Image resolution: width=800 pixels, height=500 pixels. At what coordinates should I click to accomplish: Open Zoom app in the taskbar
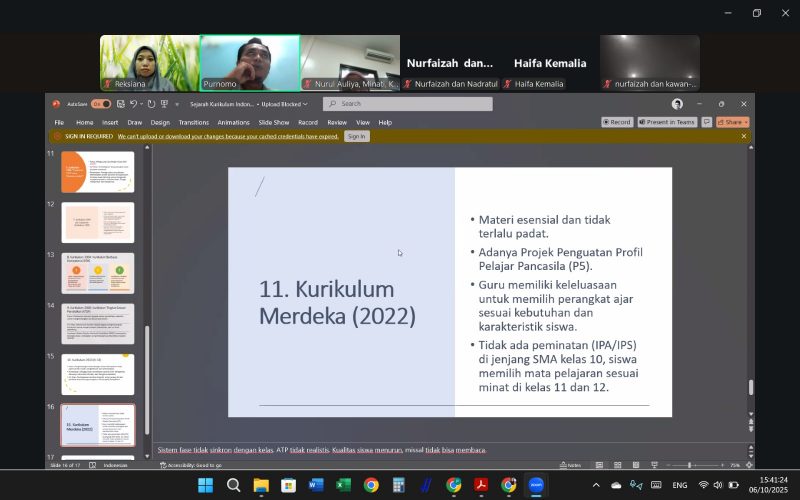pyautogui.click(x=536, y=485)
